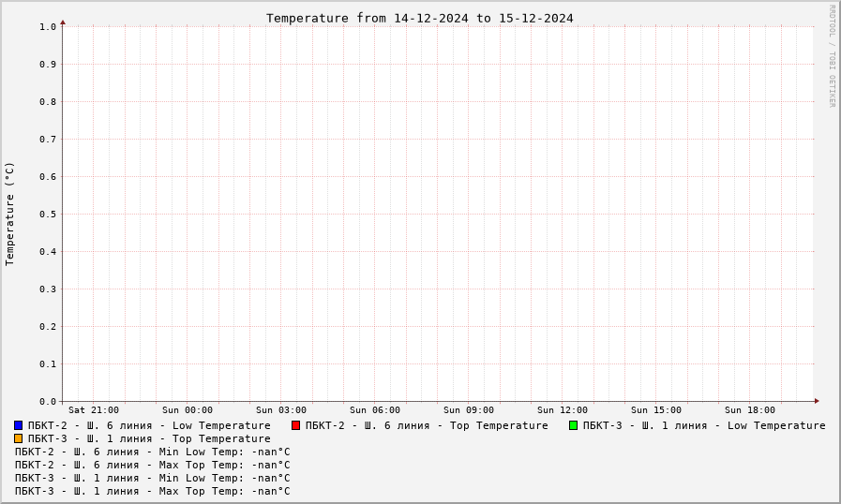
Task: Click the ПБКТ-3 Max Top Temp statistic line
Action: (x=152, y=491)
